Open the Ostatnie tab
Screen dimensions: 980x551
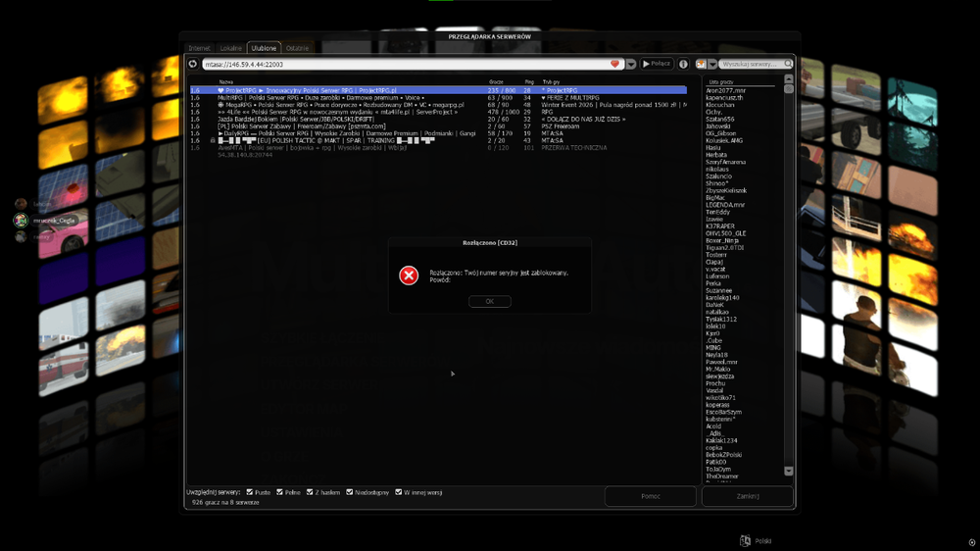(x=297, y=48)
